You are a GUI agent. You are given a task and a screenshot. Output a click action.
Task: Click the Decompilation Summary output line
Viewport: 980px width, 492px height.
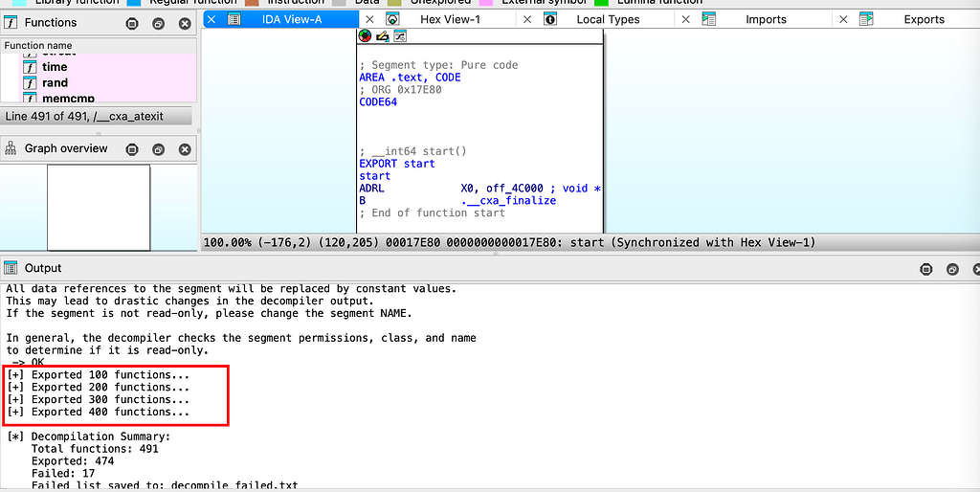point(88,436)
